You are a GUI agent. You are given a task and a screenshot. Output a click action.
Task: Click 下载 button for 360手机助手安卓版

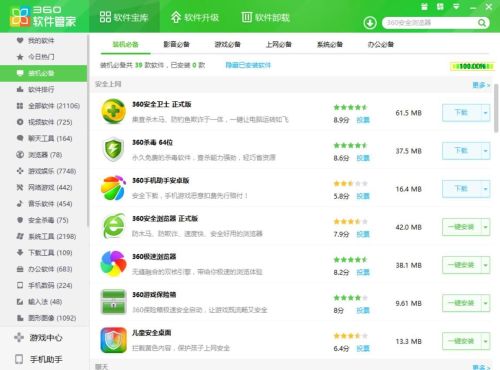(x=462, y=189)
